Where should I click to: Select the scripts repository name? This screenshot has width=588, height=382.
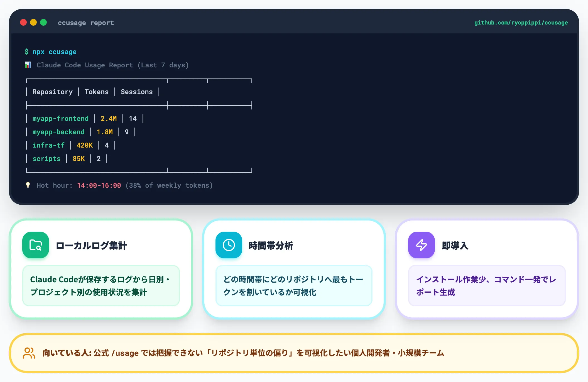click(x=46, y=159)
